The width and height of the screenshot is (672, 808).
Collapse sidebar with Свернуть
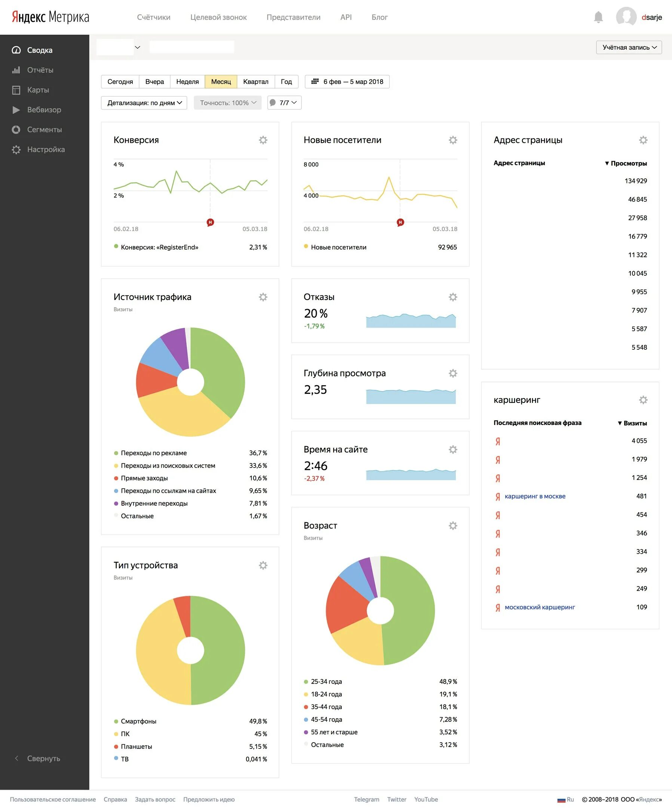tap(37, 758)
